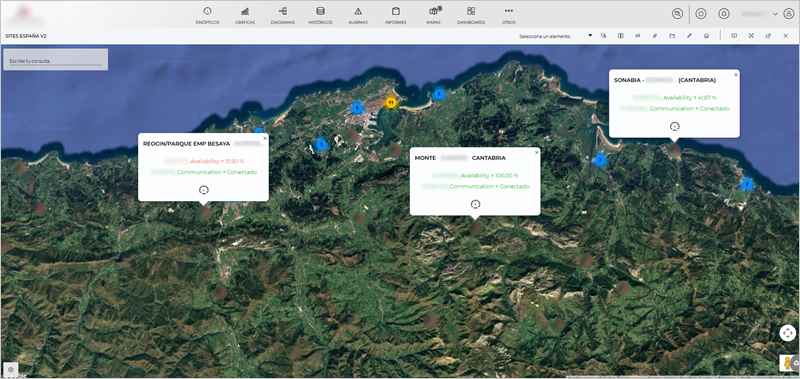Image resolution: width=800 pixels, height=379 pixels.
Task: Click the folder icon in map toolbar
Action: click(x=672, y=36)
